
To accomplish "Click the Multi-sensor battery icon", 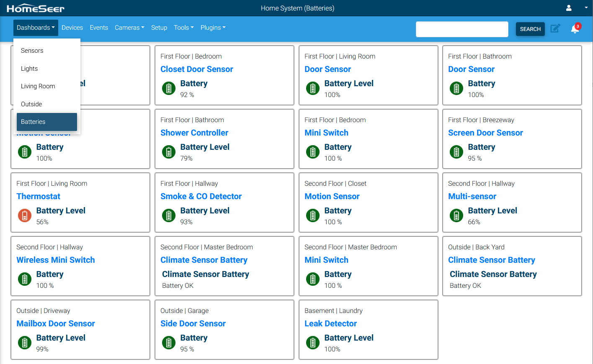I will (456, 215).
